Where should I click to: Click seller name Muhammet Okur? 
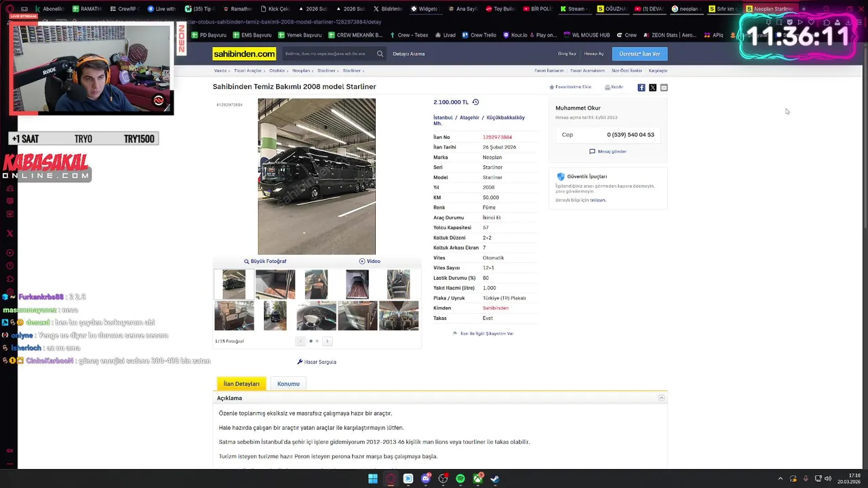(x=578, y=108)
